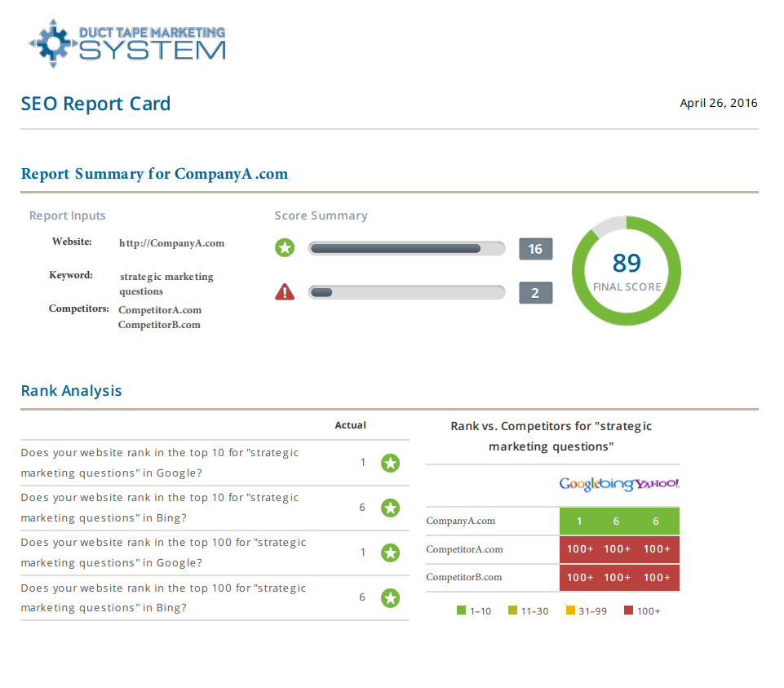Click actual value 1 in top 10 Google row
Viewport: 784px width, 688px height.
(363, 463)
